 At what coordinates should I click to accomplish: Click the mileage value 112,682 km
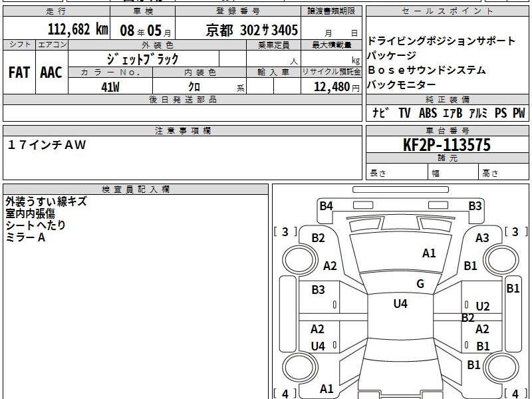click(x=78, y=29)
